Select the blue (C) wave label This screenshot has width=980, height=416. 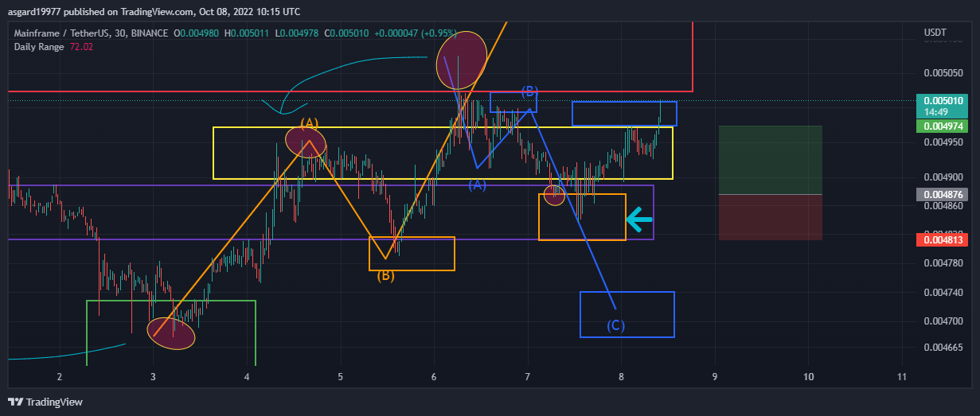click(616, 325)
